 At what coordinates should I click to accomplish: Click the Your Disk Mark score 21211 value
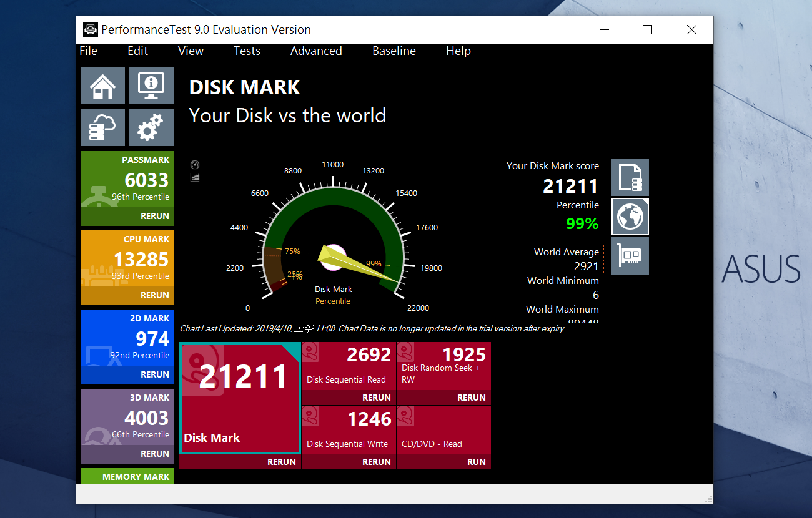pyautogui.click(x=570, y=186)
